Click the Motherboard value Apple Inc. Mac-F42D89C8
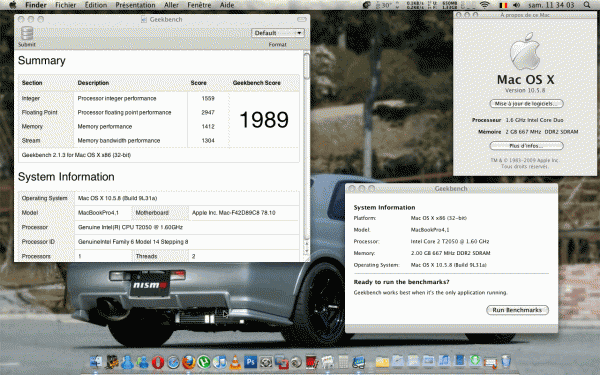This screenshot has width=600, height=375. pyautogui.click(x=233, y=213)
